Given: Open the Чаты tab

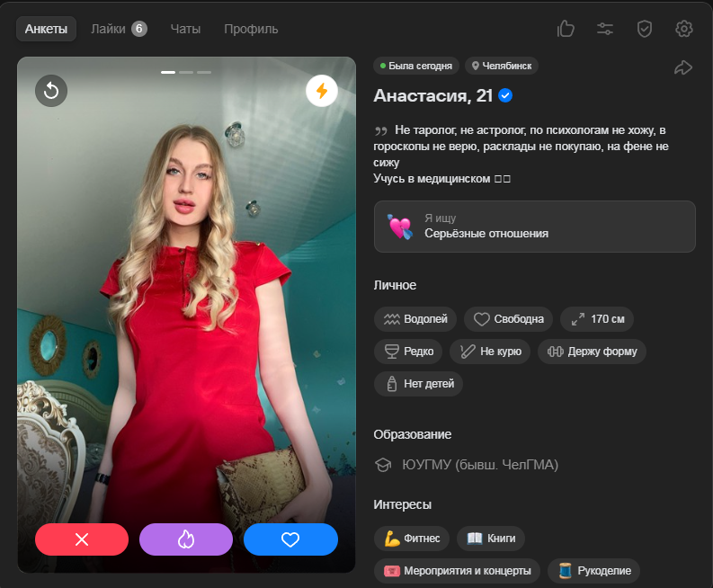Looking at the screenshot, I should [x=185, y=29].
